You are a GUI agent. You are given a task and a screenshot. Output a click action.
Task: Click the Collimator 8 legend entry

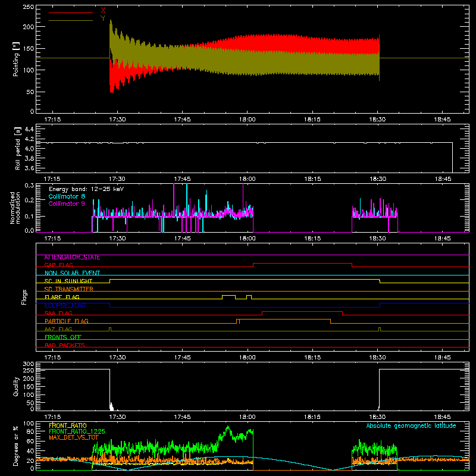coord(67,196)
